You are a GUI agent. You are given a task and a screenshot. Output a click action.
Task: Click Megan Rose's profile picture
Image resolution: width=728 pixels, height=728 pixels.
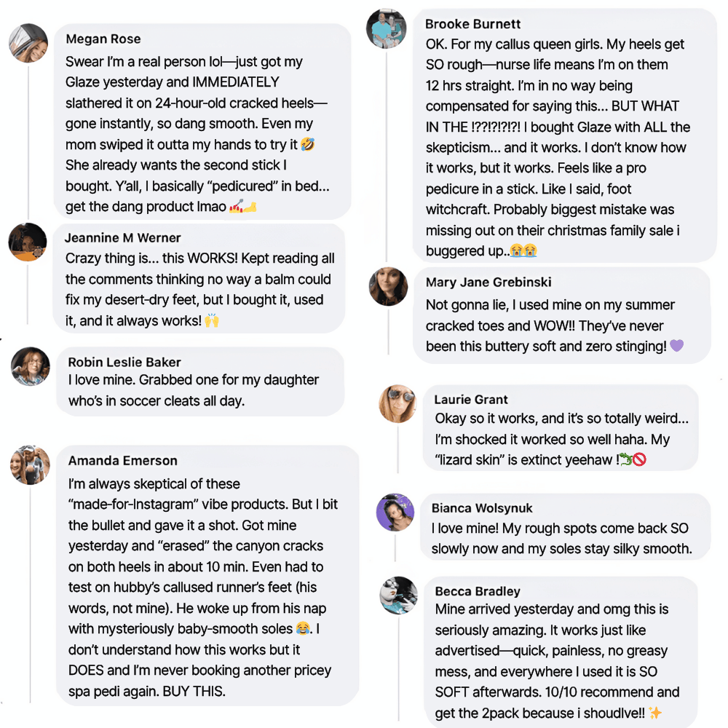pyautogui.click(x=28, y=42)
